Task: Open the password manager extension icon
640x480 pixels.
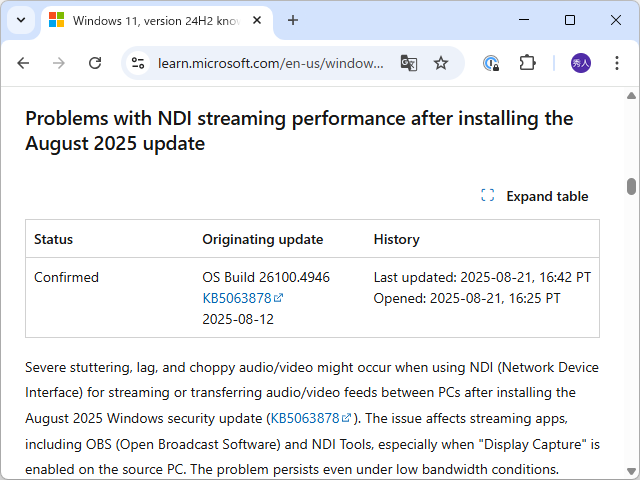Action: point(491,63)
